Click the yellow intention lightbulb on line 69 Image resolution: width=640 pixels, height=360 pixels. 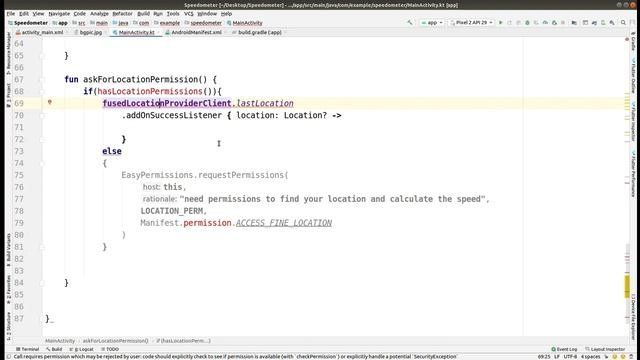pyautogui.click(x=50, y=102)
